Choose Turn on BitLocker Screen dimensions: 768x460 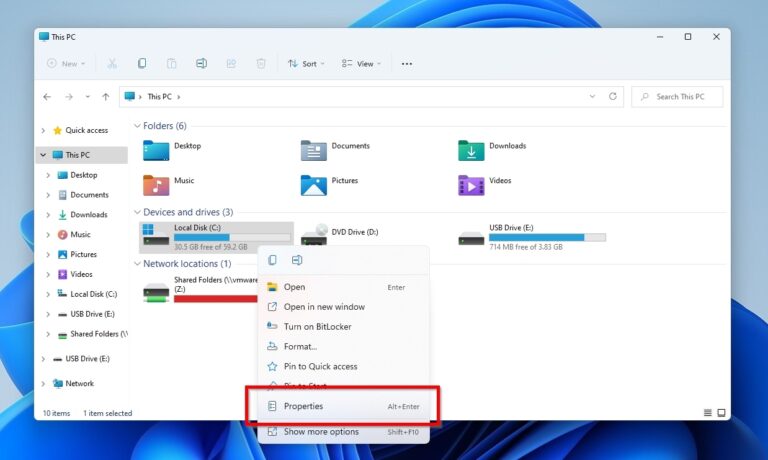pyautogui.click(x=343, y=327)
